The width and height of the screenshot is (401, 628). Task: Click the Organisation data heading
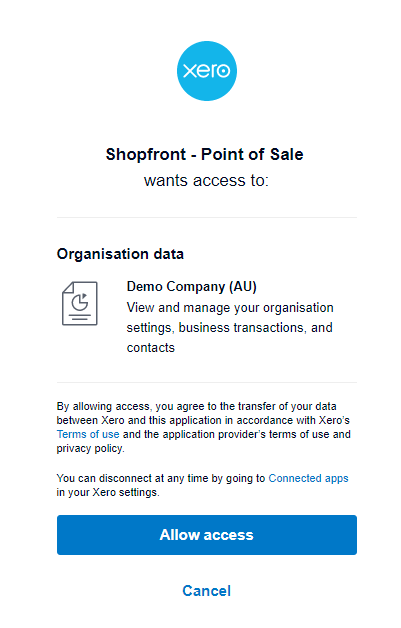pos(120,254)
